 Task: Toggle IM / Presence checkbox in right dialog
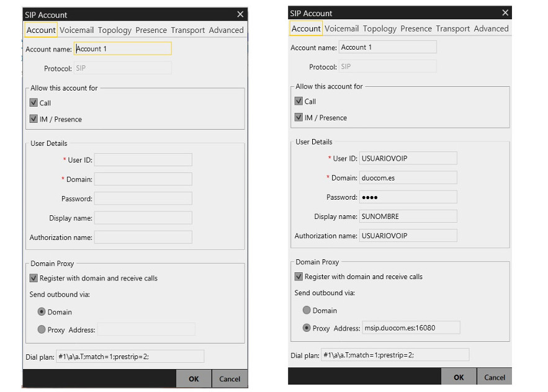tap(299, 117)
